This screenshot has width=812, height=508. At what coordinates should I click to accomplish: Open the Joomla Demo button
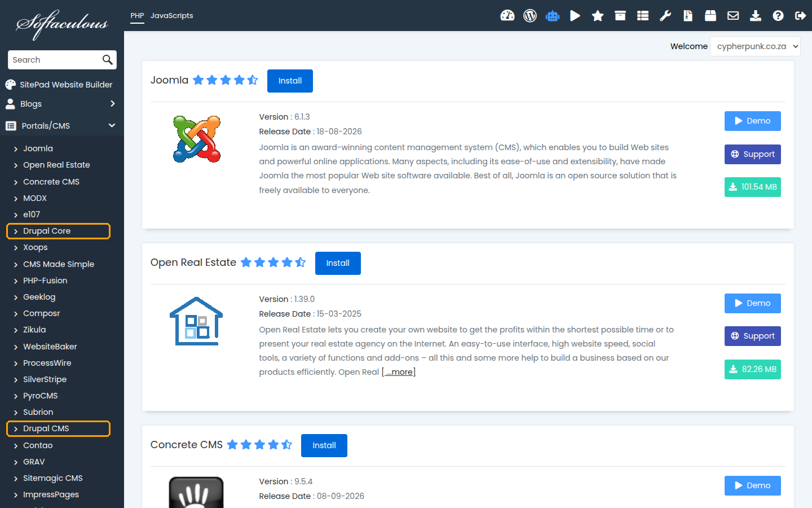[753, 121]
